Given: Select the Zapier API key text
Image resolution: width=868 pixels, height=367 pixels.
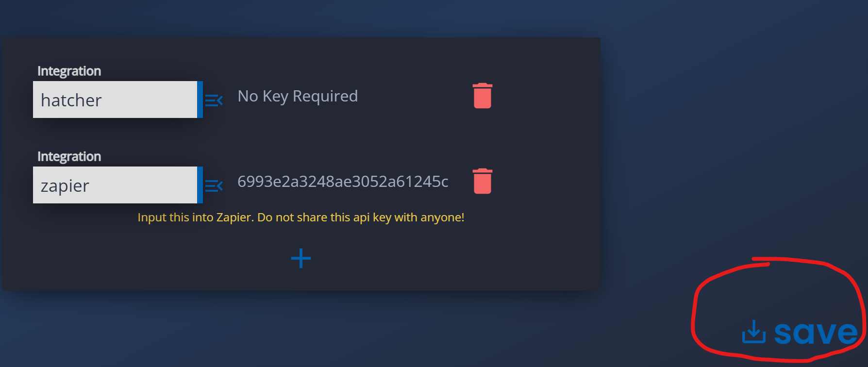Looking at the screenshot, I should pos(343,181).
